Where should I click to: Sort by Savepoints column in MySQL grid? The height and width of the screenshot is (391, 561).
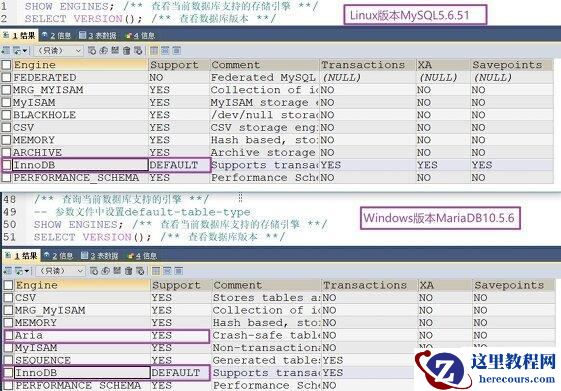coord(512,65)
